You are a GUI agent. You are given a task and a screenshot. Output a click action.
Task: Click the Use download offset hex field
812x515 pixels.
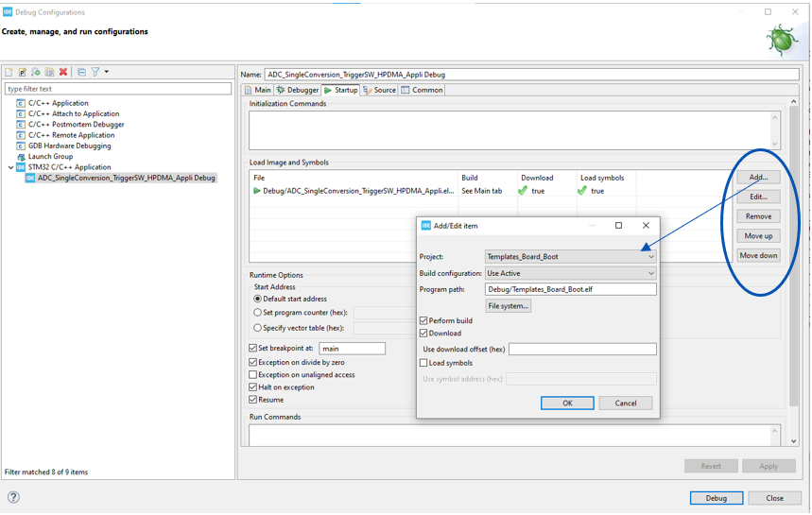[x=582, y=350]
